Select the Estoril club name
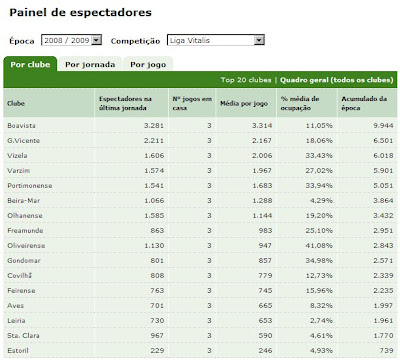 coord(18,351)
